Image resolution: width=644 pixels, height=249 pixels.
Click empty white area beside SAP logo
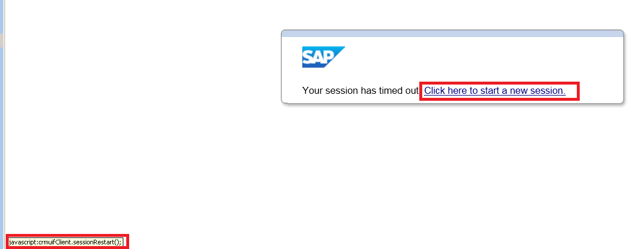(x=473, y=57)
